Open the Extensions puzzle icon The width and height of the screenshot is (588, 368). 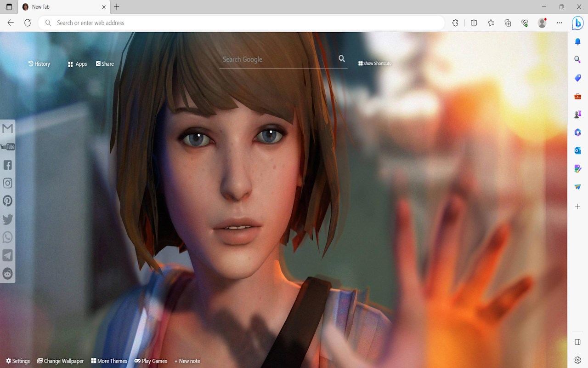455,23
